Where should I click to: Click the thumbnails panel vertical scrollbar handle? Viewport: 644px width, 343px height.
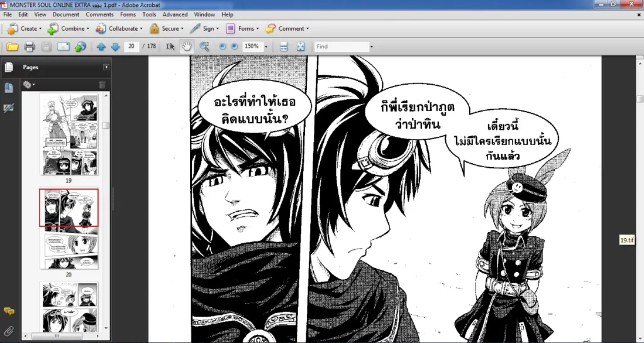[106, 125]
